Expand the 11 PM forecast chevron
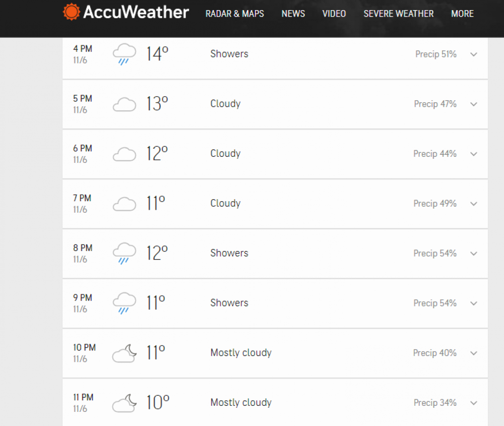 473,403
